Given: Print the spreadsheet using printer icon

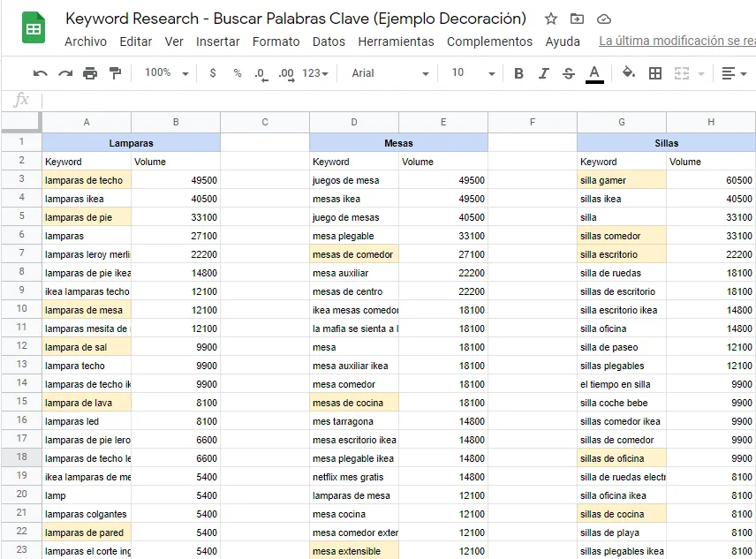Looking at the screenshot, I should [90, 73].
